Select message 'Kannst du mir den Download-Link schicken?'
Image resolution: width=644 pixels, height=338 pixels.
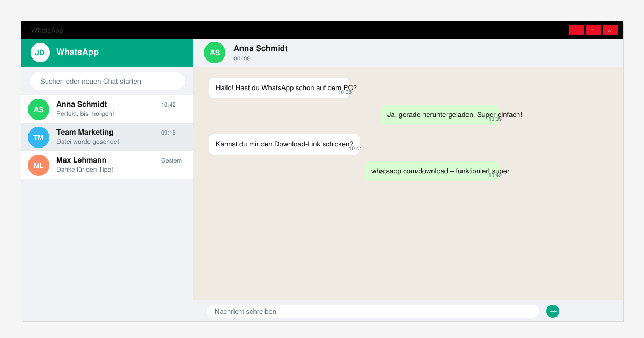pos(284,144)
